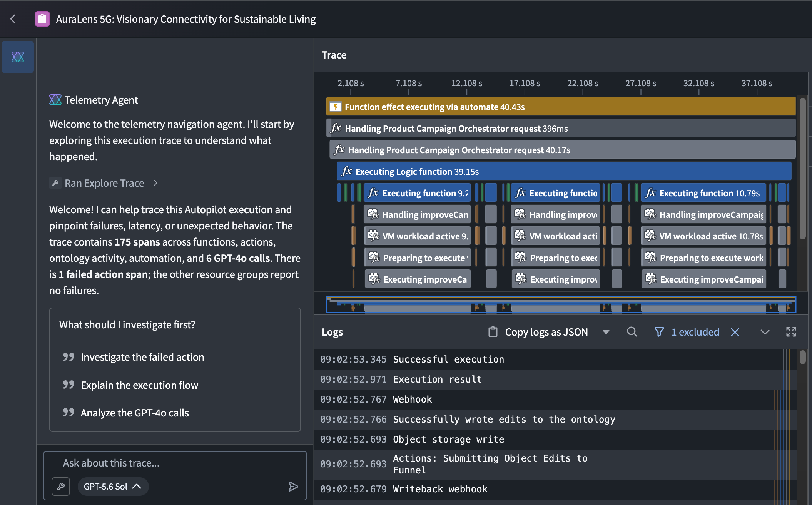812x505 pixels.
Task: Select the Object storage write log row
Action: pyautogui.click(x=555, y=439)
